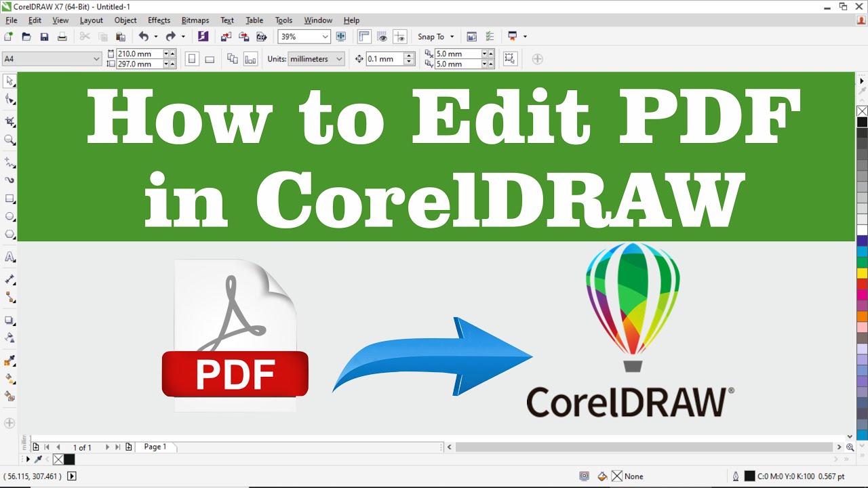
Task: Click the page width 210.0 mm field
Action: [x=139, y=54]
